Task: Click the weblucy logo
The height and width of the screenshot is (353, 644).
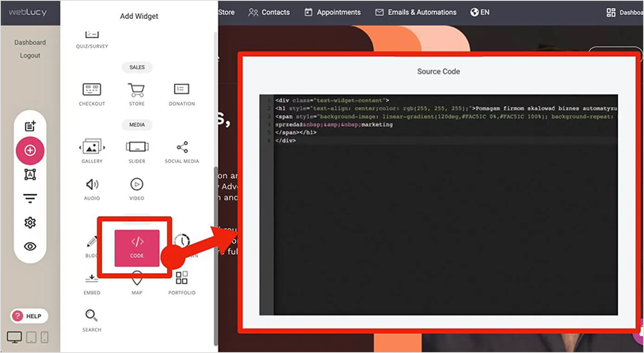Action: [28, 13]
